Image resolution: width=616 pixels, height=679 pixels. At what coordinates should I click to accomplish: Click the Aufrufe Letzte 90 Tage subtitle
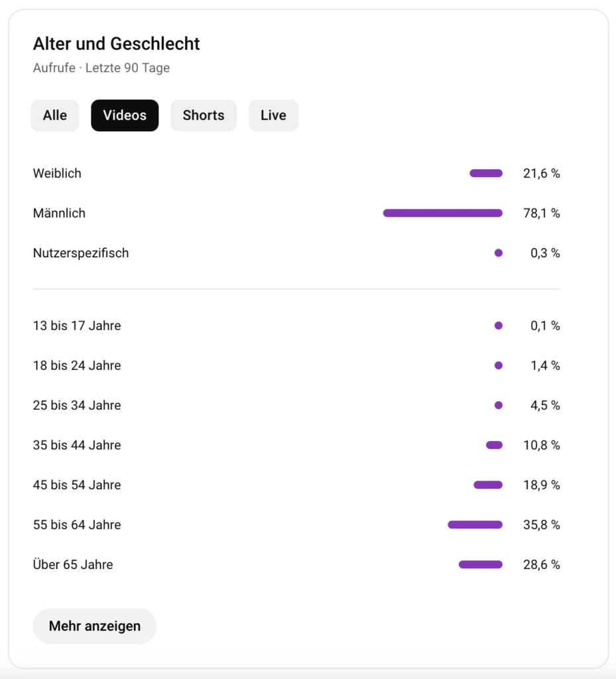101,68
